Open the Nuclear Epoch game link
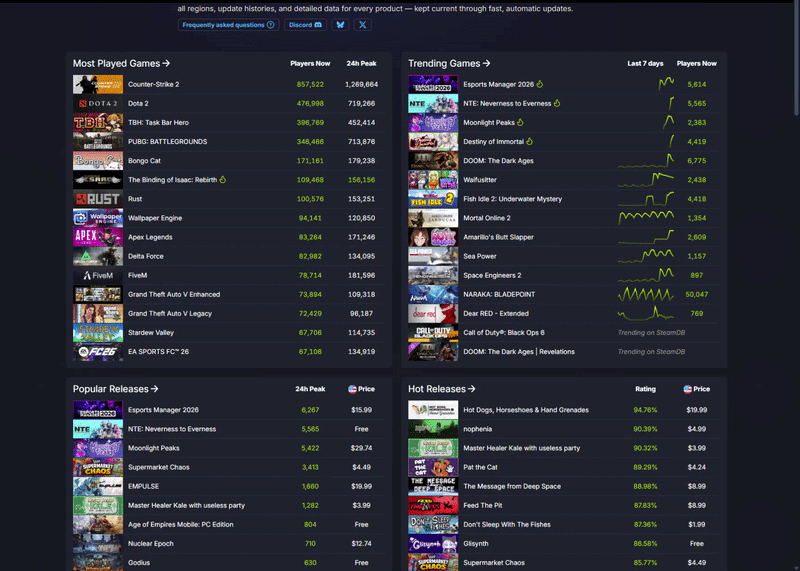The width and height of the screenshot is (800, 571). (x=151, y=543)
